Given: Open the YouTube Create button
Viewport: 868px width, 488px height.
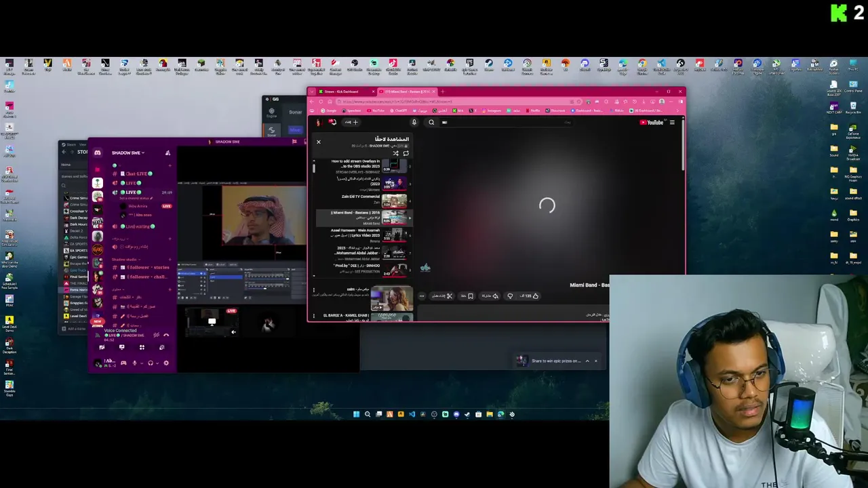Looking at the screenshot, I should tap(351, 123).
